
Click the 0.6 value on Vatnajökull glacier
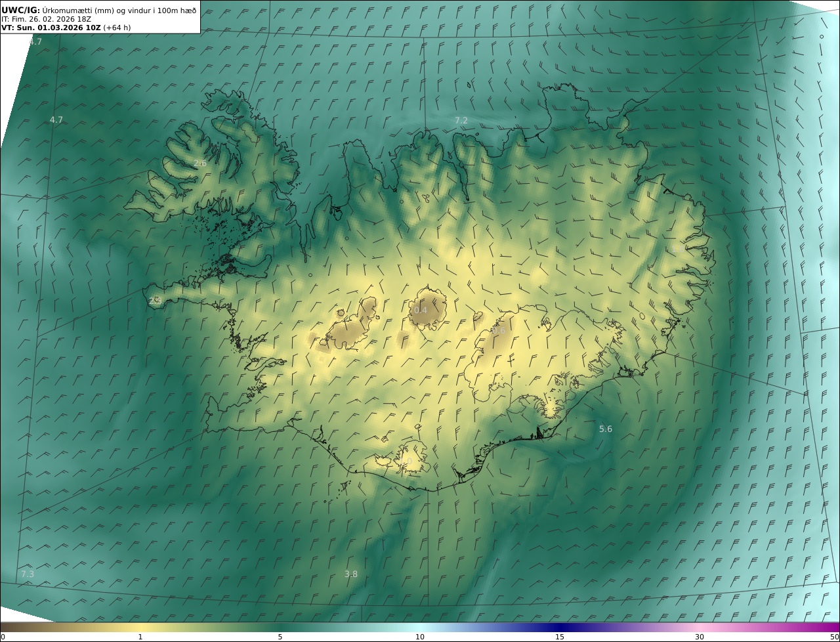click(499, 331)
